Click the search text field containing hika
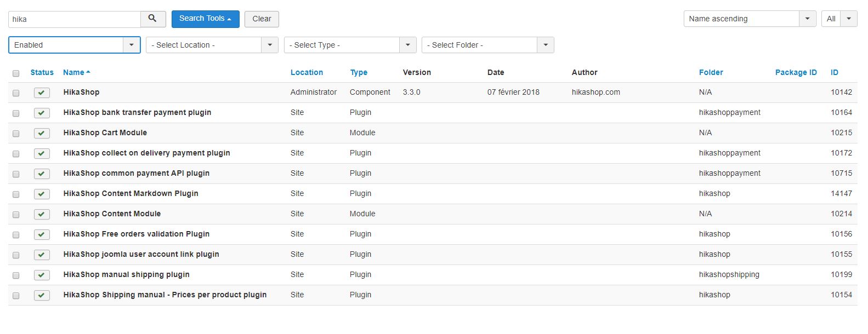The height and width of the screenshot is (334, 868). click(x=75, y=19)
